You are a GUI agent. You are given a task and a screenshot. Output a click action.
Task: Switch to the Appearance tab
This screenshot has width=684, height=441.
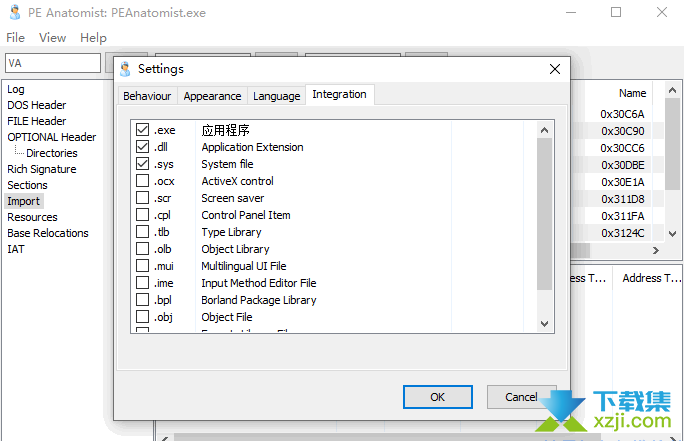coord(212,96)
